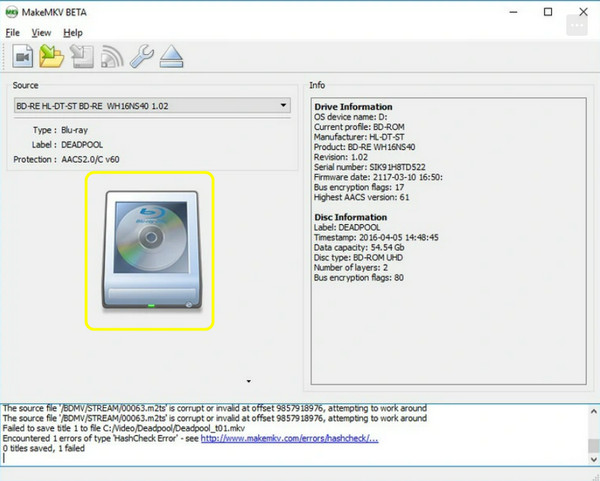This screenshot has width=600, height=481.
Task: Click the Open files video camera icon
Action: click(23, 56)
